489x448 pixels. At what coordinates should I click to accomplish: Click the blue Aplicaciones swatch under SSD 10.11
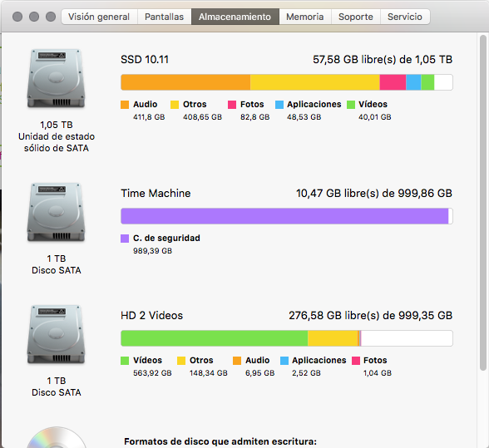[x=279, y=105]
